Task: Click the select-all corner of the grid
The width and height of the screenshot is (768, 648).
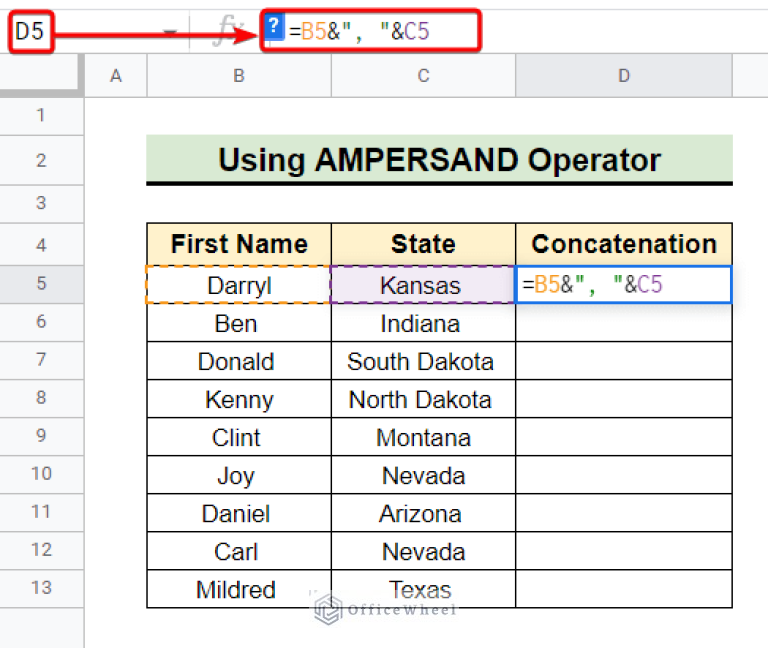Action: (41, 75)
